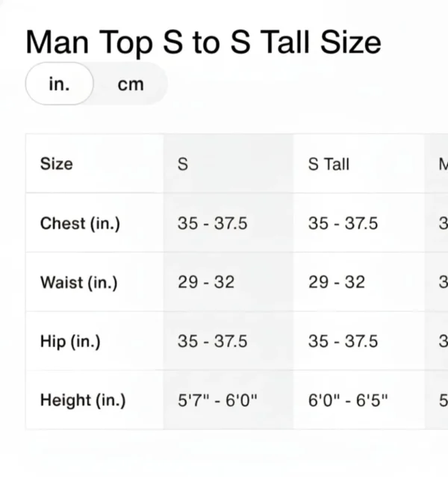Click the Size header cell
This screenshot has width=448, height=477.
click(57, 163)
